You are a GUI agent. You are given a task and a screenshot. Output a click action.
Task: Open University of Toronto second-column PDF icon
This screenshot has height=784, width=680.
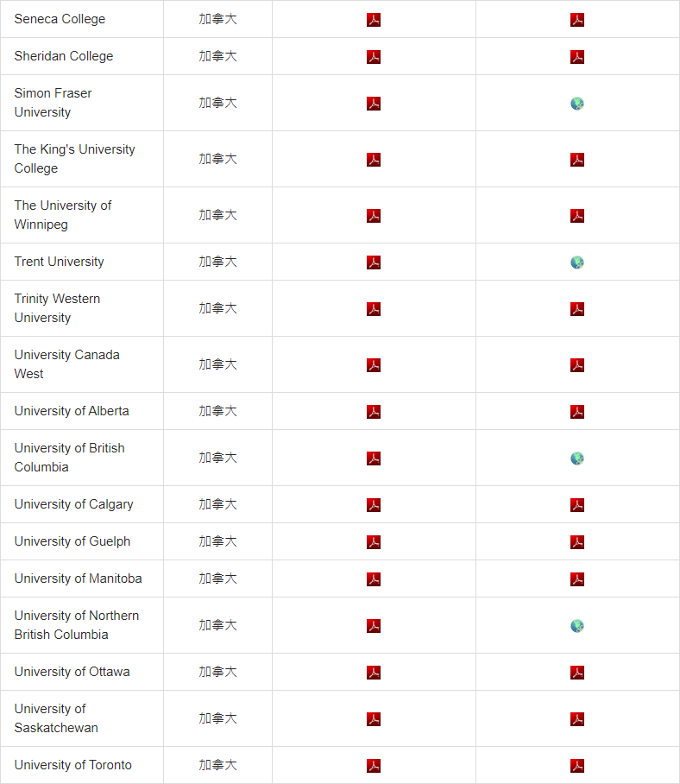pos(577,766)
